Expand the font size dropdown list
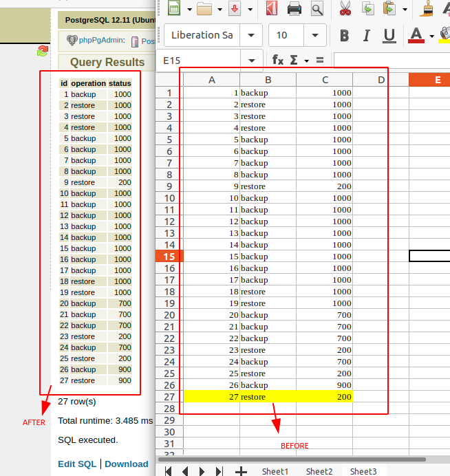The width and height of the screenshot is (450, 476). (315, 35)
